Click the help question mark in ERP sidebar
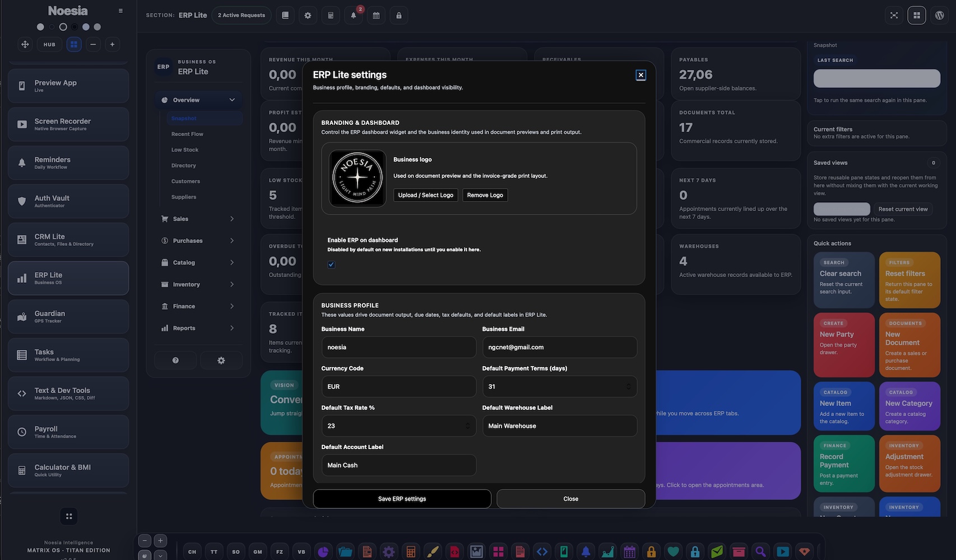Viewport: 956px width, 560px height. (175, 361)
